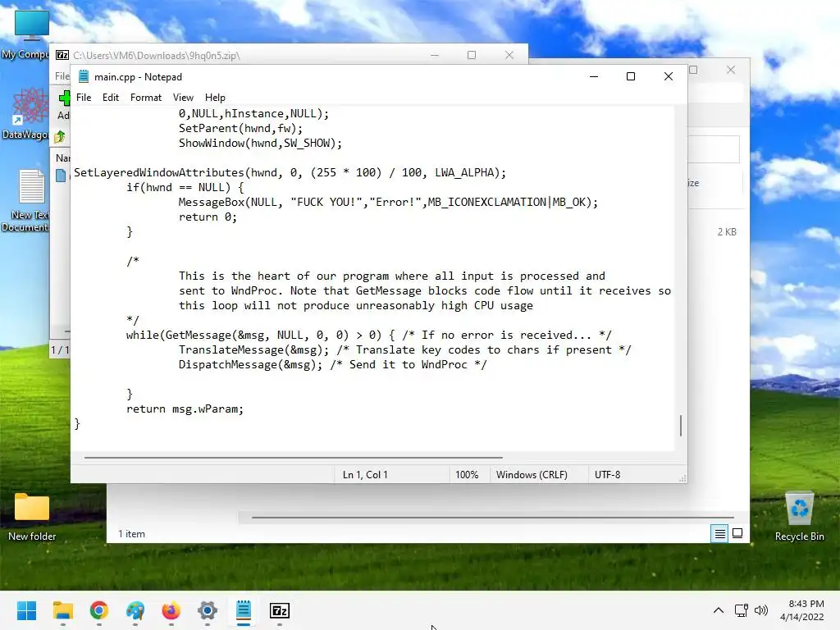
Task: Close the background Explorer window
Action: (x=731, y=71)
